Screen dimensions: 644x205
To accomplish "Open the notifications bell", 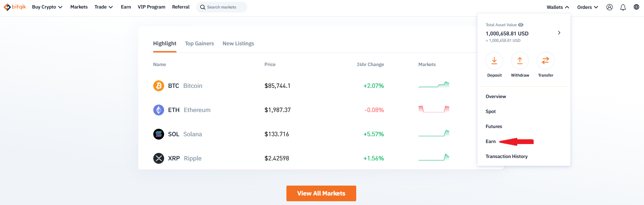I will point(623,7).
